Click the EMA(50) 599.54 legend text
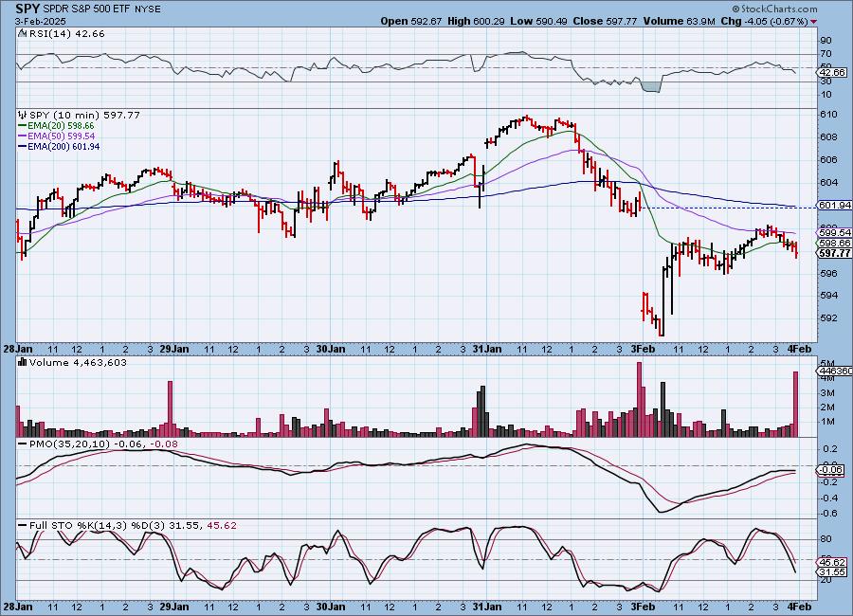Image resolution: width=853 pixels, height=616 pixels. [x=61, y=136]
